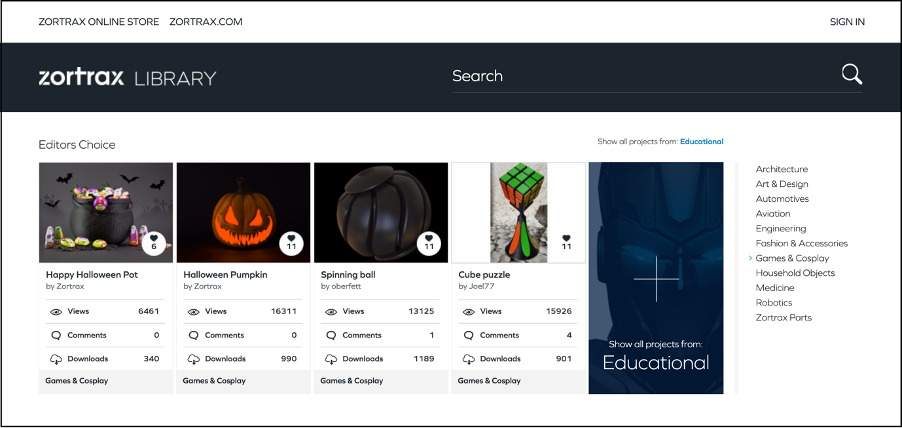Click downloads count 340
The width and height of the screenshot is (902, 428).
pos(151,359)
